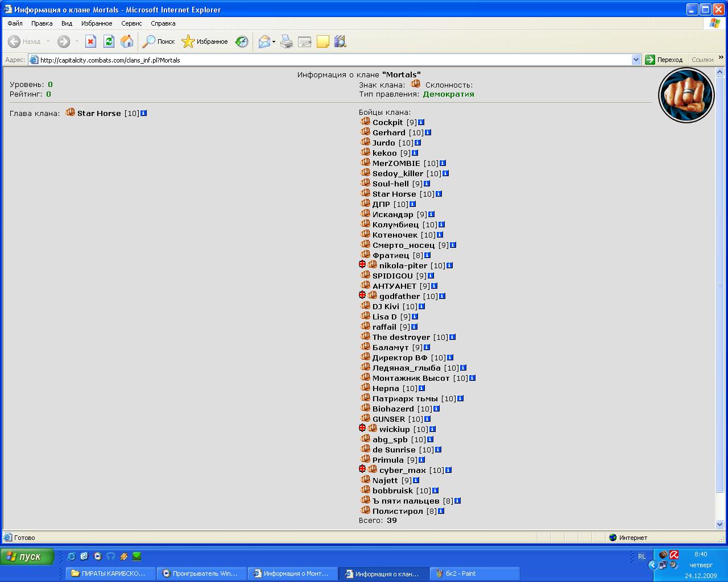Open the Справка menu

163,23
